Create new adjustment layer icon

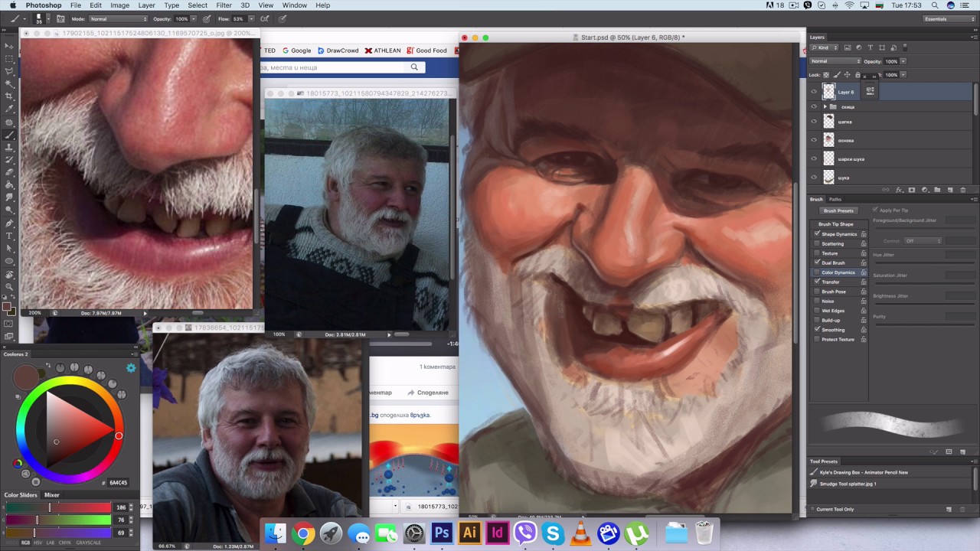[x=924, y=190]
